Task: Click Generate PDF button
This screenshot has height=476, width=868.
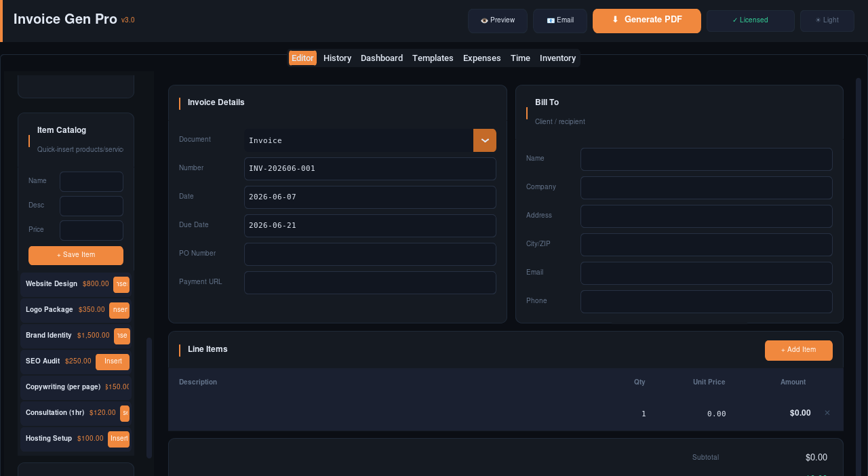Action: (647, 21)
